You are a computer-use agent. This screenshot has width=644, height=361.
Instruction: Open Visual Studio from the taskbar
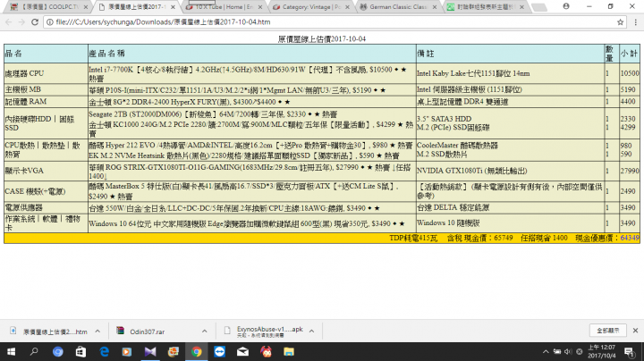click(150, 351)
